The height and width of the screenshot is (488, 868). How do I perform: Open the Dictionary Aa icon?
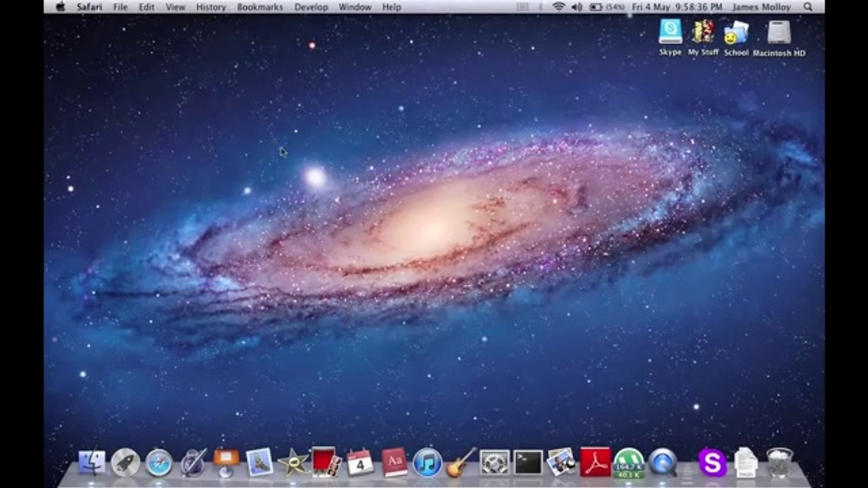pos(394,462)
